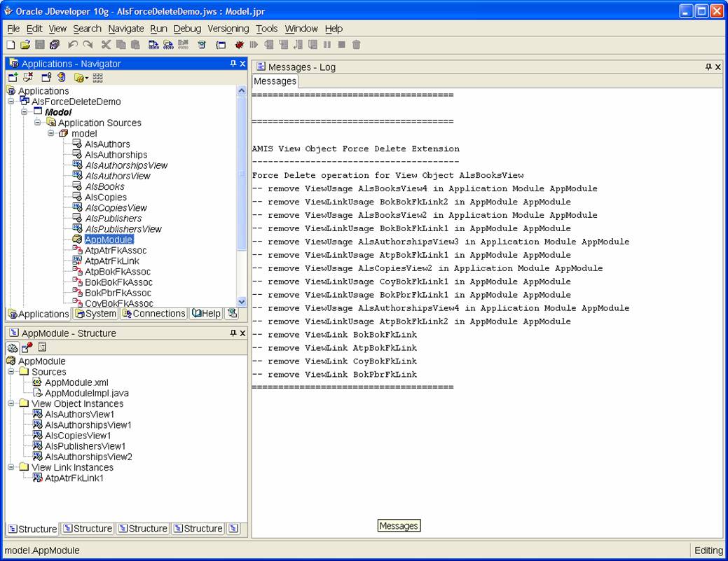Open the Versioning menu
This screenshot has width=728, height=561.
pos(228,29)
